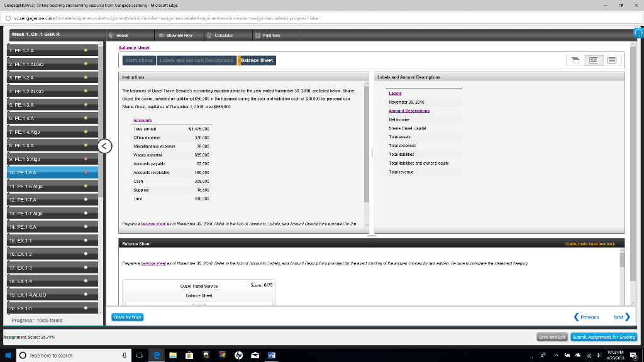
Task: Open question 2. PE.1-1.ALGO
Action: point(53,64)
